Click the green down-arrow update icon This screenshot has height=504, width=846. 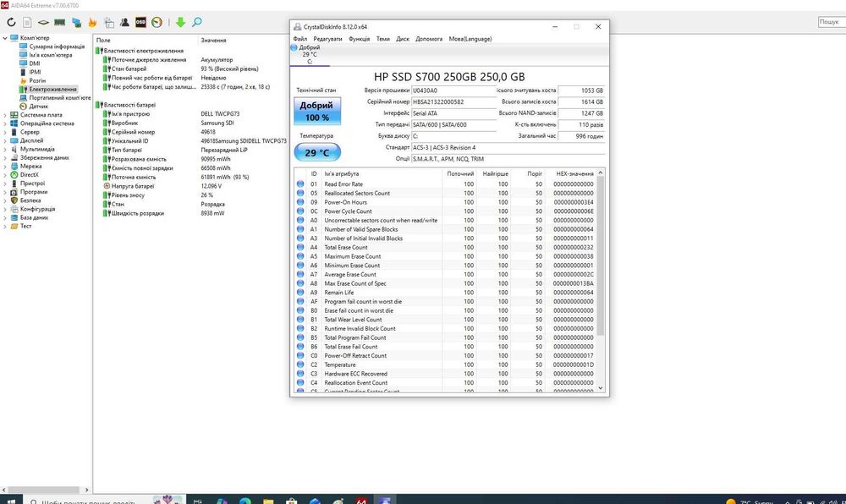coord(181,22)
